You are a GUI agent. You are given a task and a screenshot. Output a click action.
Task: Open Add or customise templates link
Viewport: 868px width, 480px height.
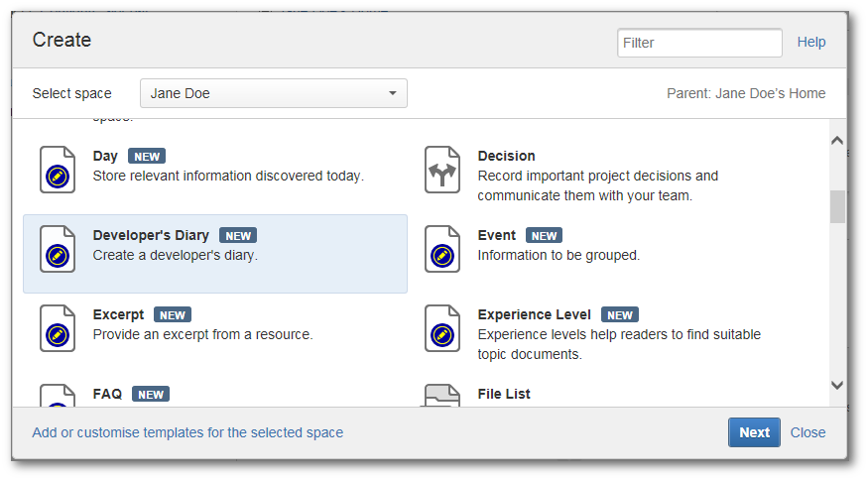[x=187, y=432]
